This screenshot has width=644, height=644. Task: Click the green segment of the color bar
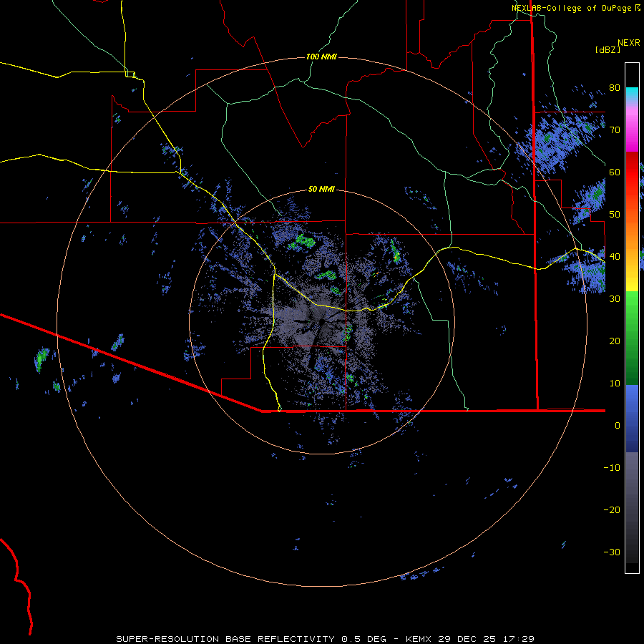(x=632, y=338)
